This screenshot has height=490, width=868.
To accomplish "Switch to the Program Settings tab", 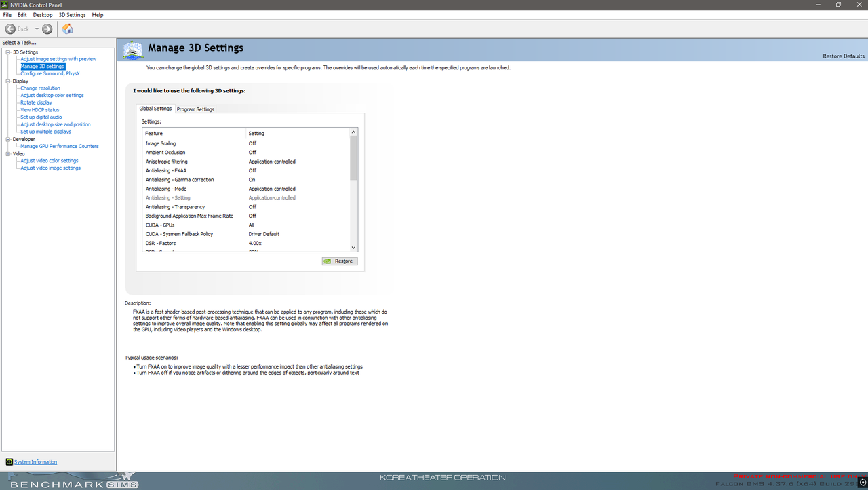I will [195, 109].
